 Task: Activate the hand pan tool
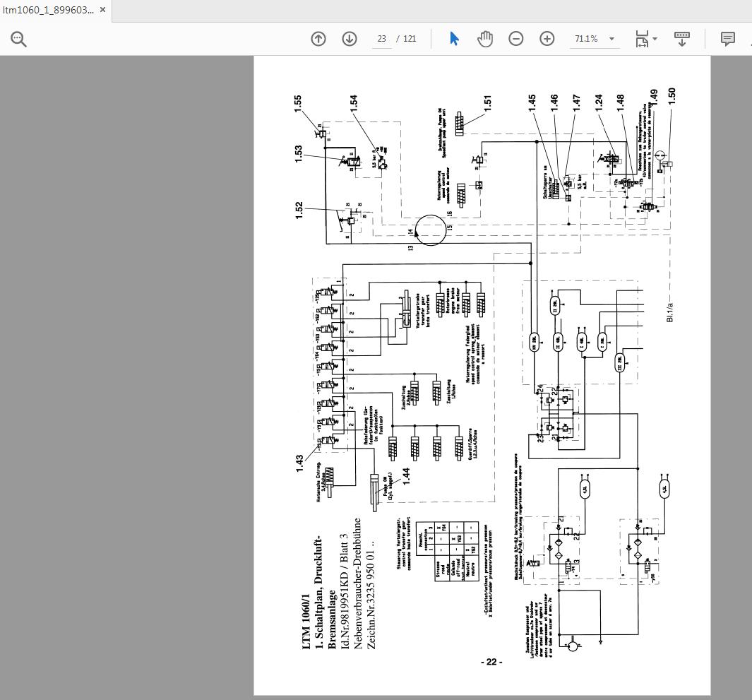[x=485, y=39]
